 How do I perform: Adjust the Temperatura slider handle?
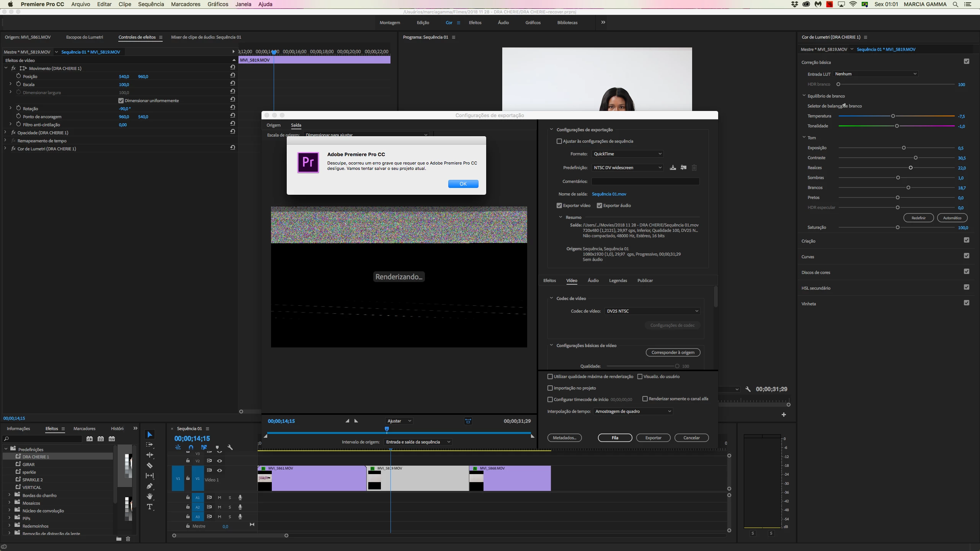(893, 116)
